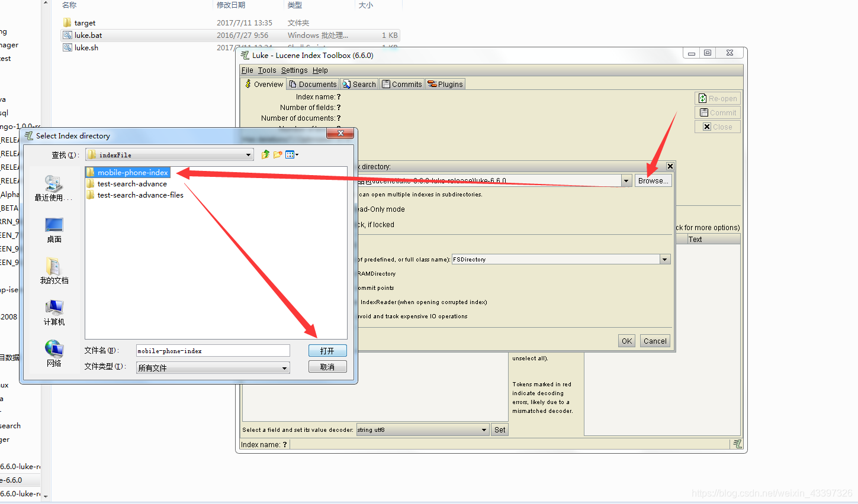
Task: Maximize the Luke window
Action: pyautogui.click(x=708, y=53)
